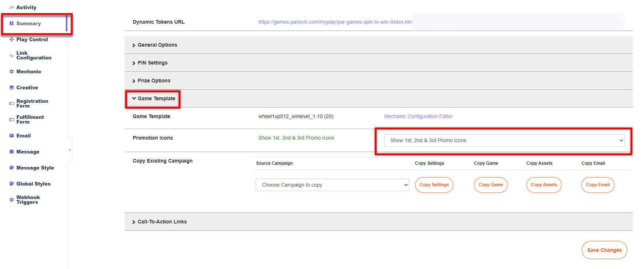Click the Dynamic Tokens URL label
Image resolution: width=644 pixels, height=269 pixels.
tap(159, 22)
